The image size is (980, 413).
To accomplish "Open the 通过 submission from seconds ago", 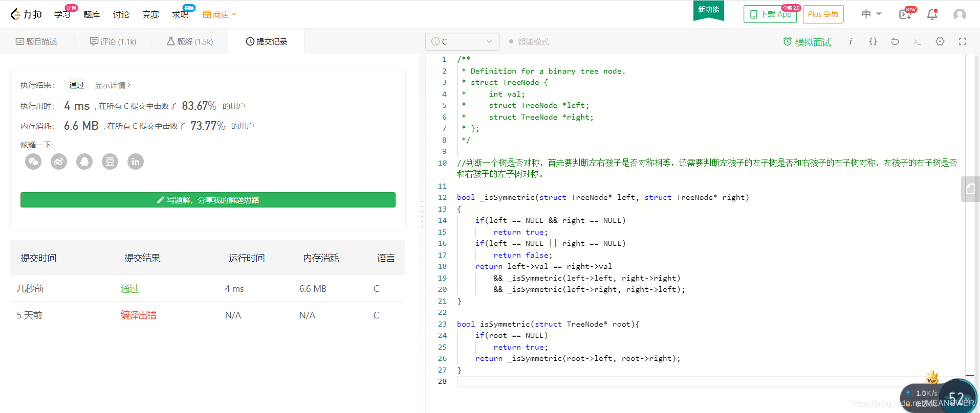I will (129, 289).
